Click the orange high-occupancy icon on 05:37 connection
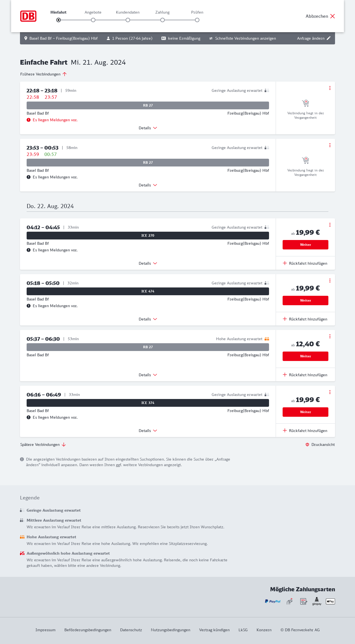 [x=267, y=339]
